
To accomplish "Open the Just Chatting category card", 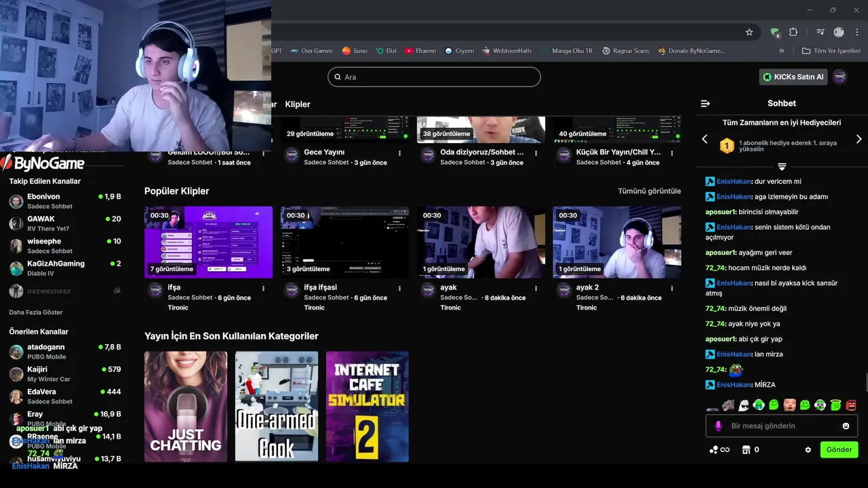I will click(x=186, y=406).
